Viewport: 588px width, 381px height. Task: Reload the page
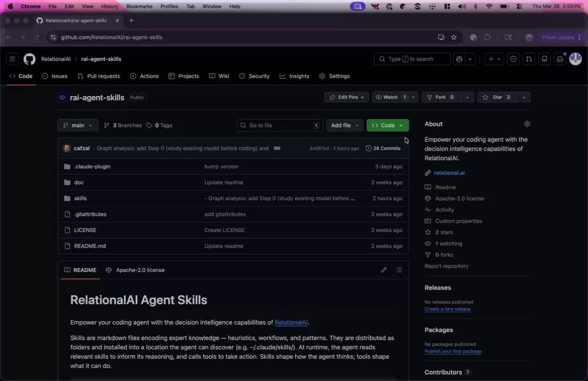[37, 37]
